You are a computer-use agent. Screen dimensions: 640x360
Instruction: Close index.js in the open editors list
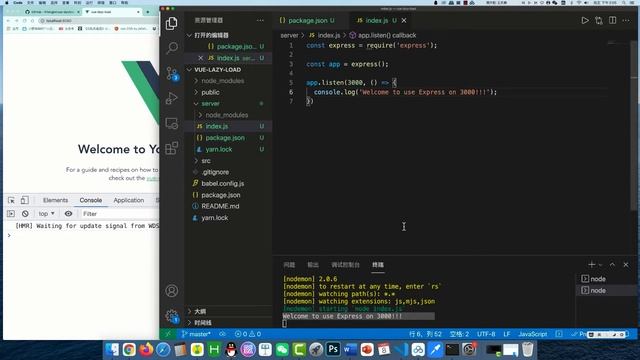pos(200,58)
